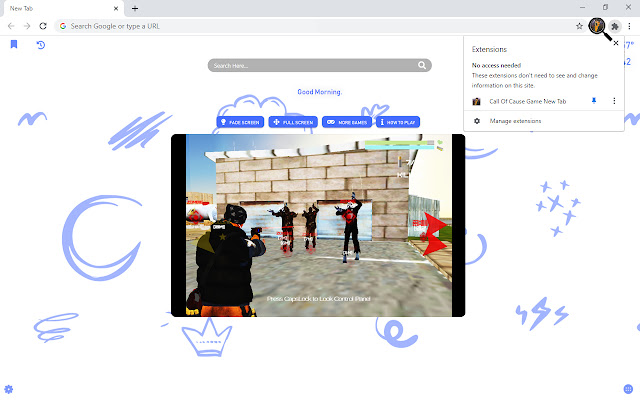Toggle the pin for Call Of Cause extension
640x400 pixels.
click(594, 101)
